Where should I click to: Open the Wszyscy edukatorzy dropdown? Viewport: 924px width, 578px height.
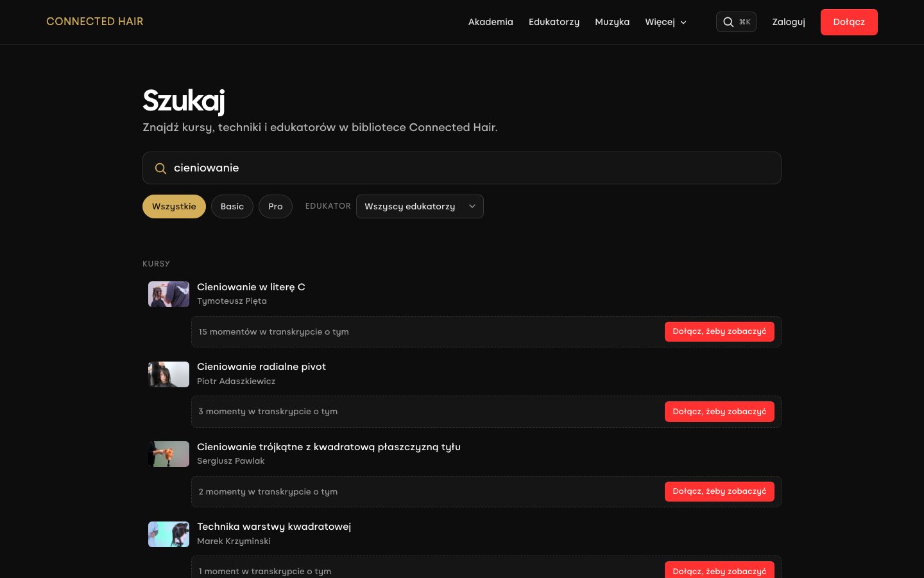(420, 206)
